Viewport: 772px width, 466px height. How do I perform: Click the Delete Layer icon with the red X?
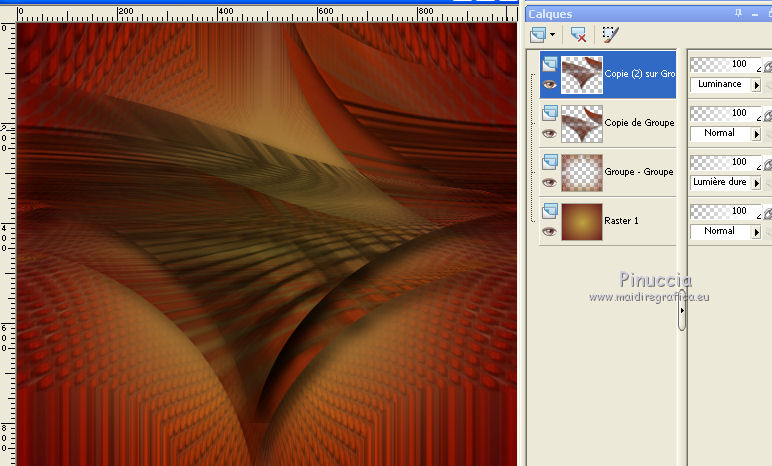click(578, 34)
